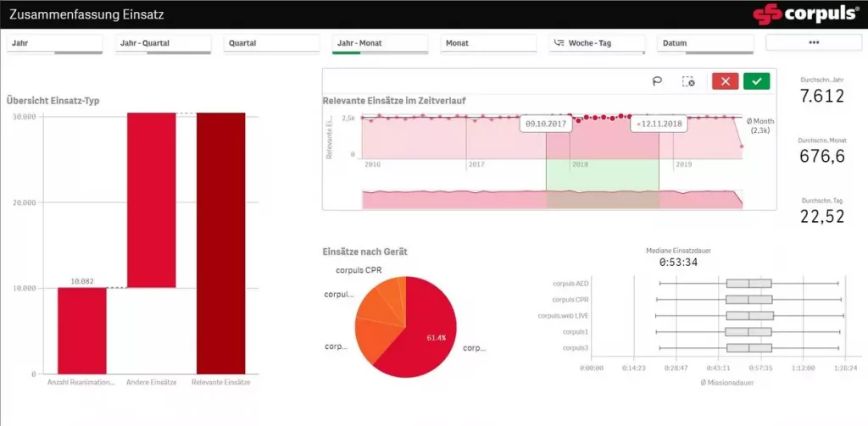The image size is (868, 426).
Task: Open the Datum filter pane
Action: (705, 44)
